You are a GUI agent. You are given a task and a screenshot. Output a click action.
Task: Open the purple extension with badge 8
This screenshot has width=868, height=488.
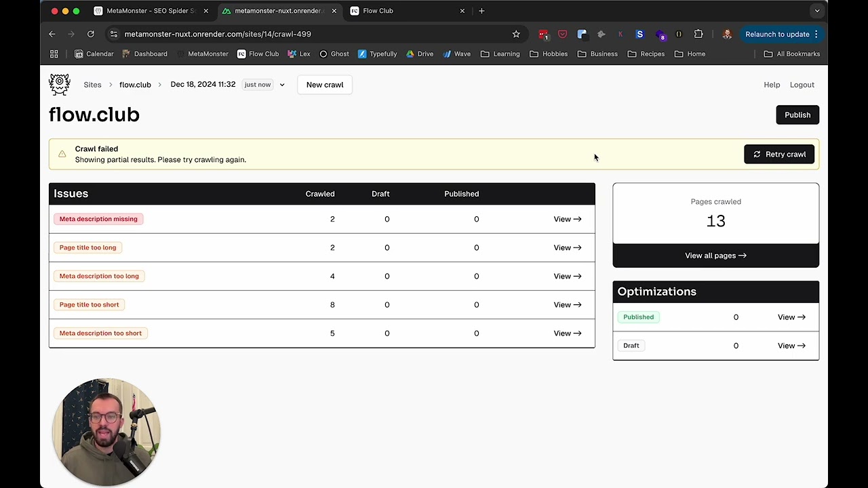click(x=660, y=35)
